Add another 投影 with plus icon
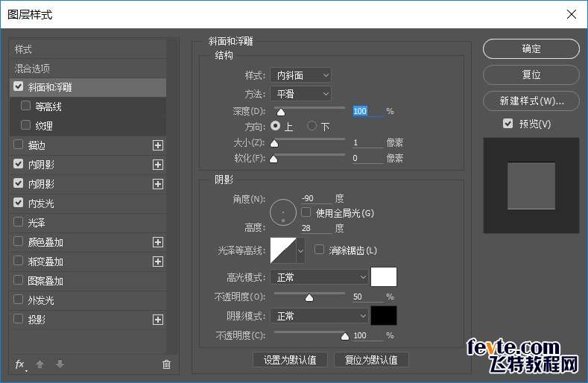The width and height of the screenshot is (588, 383). coord(158,320)
